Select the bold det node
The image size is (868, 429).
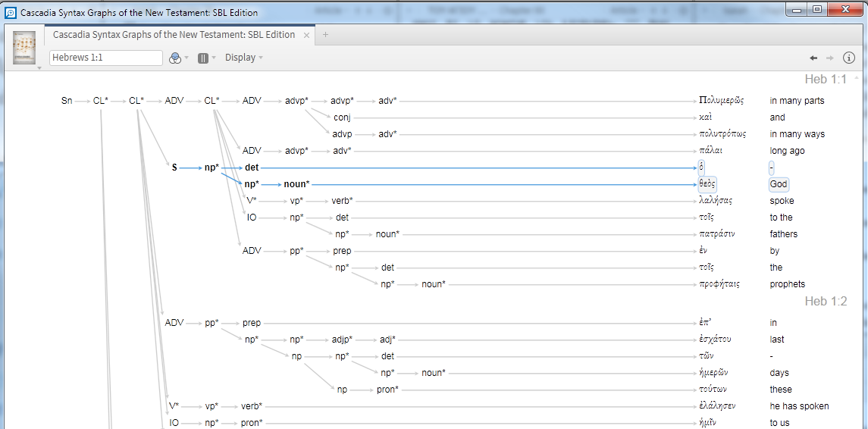[252, 168]
